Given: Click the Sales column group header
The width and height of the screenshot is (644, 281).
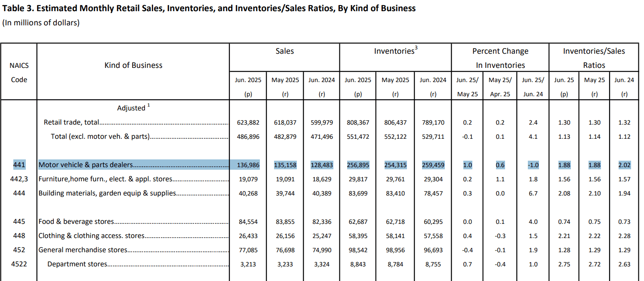Looking at the screenshot, I should 285,51.
